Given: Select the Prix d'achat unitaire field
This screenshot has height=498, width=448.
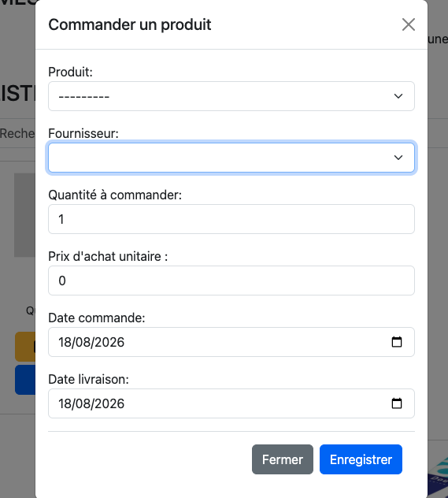Looking at the screenshot, I should pyautogui.click(x=231, y=281).
